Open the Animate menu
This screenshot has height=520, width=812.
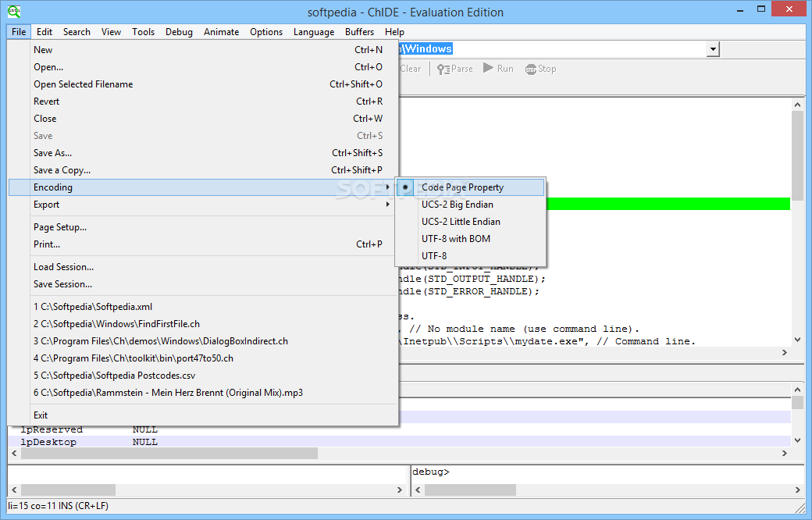pos(221,31)
